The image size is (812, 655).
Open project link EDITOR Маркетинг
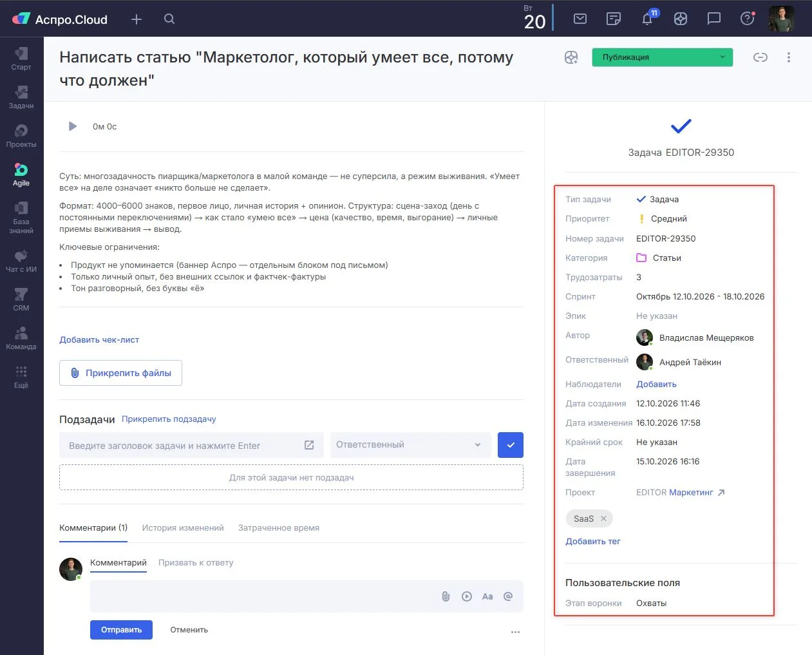tap(680, 492)
